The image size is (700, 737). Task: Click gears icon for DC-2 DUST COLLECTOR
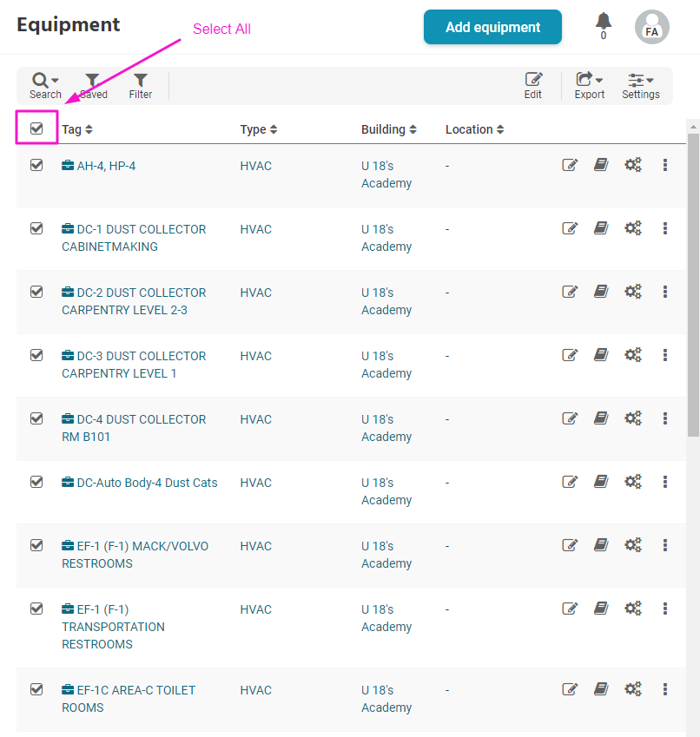(633, 292)
